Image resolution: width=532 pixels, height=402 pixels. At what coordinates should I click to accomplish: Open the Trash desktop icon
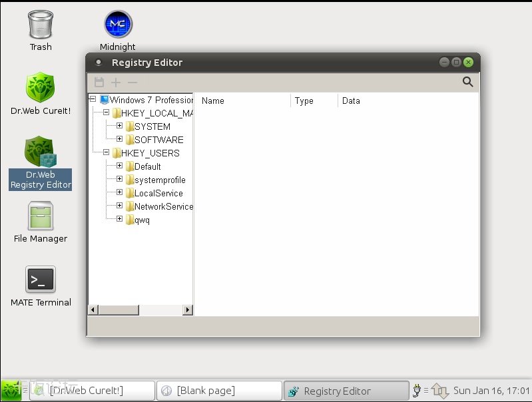(x=40, y=25)
